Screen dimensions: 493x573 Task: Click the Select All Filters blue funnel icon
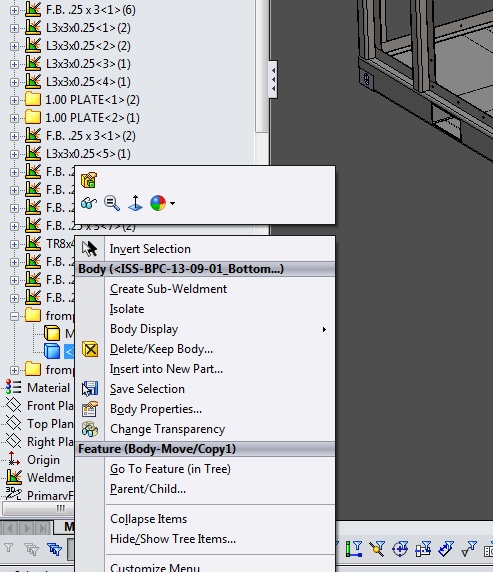click(54, 549)
